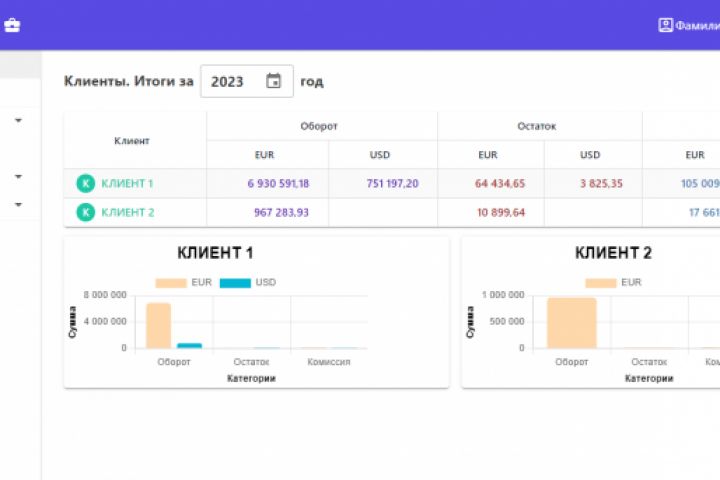Expand the first sidebar dropdown arrow

18,120
